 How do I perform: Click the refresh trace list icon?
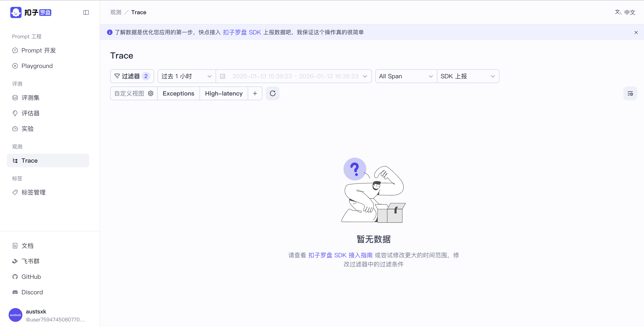coord(272,93)
